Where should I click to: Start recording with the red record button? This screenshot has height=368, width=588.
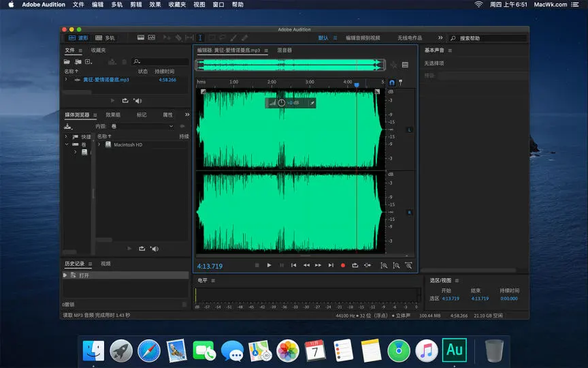pos(343,265)
